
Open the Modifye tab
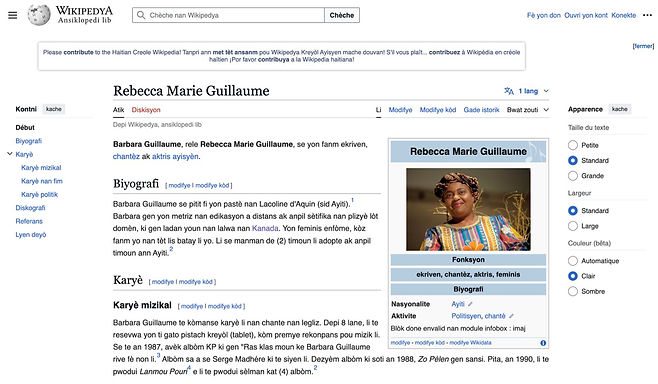[400, 110]
